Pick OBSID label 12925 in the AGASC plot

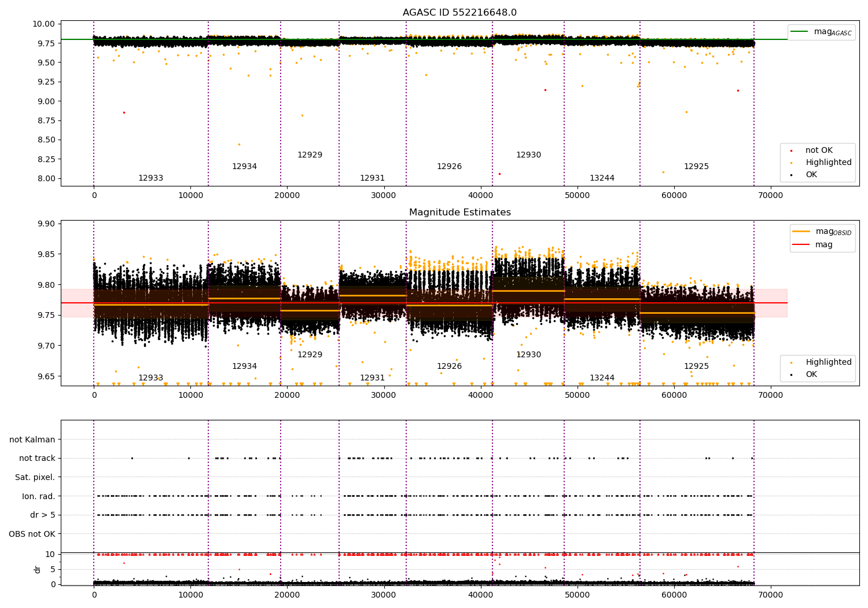tap(696, 167)
